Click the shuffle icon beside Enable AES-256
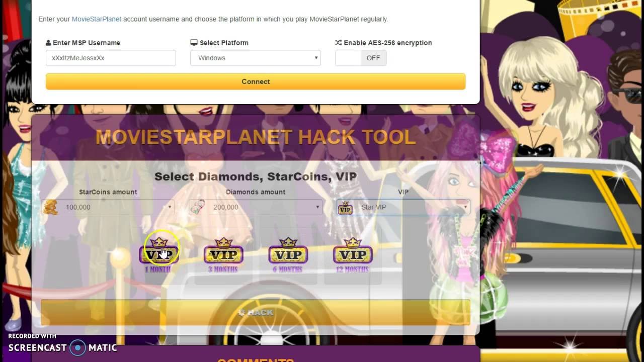 (x=339, y=43)
